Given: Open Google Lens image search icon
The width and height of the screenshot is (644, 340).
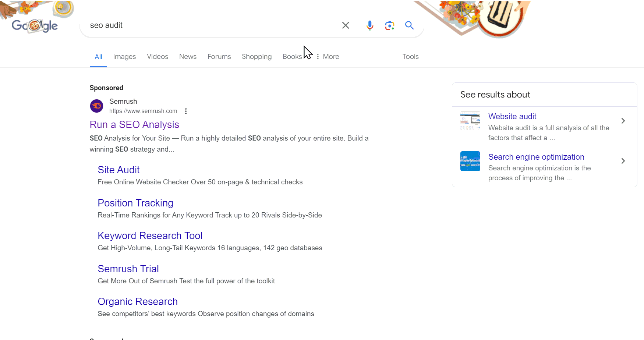Looking at the screenshot, I should coord(390,25).
